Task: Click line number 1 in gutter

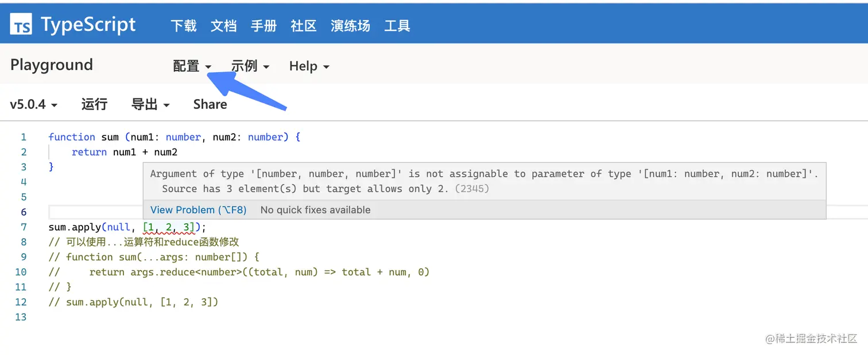Action: (x=24, y=137)
